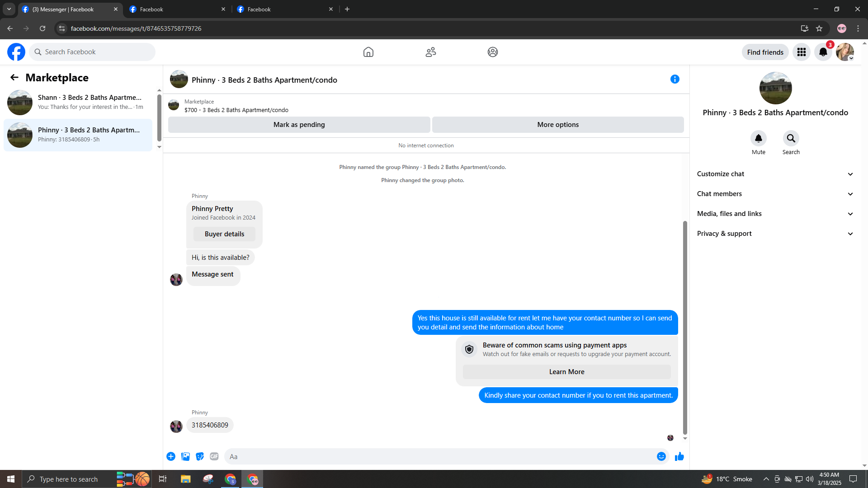Switch to the second Facebook browser tab
The width and height of the screenshot is (868, 488).
click(x=176, y=9)
